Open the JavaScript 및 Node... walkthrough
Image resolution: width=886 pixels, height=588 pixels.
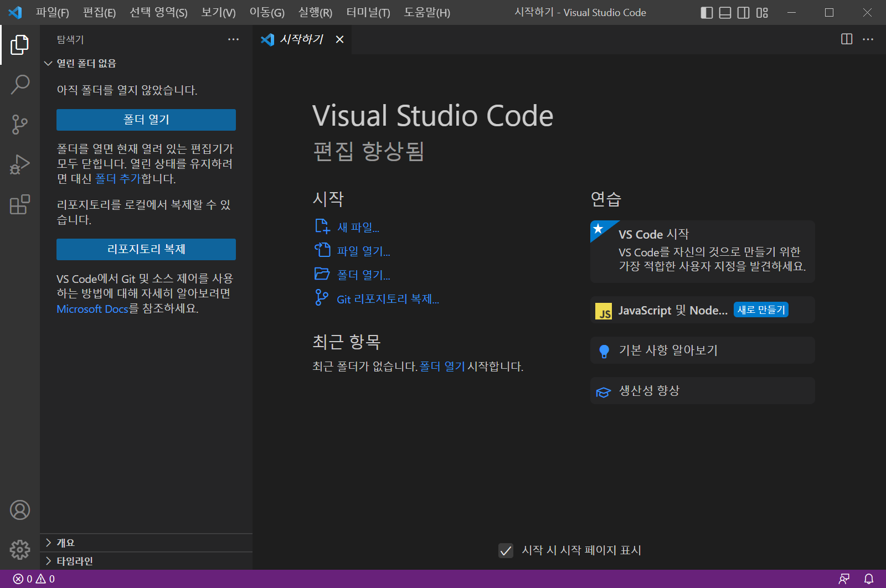click(x=703, y=310)
